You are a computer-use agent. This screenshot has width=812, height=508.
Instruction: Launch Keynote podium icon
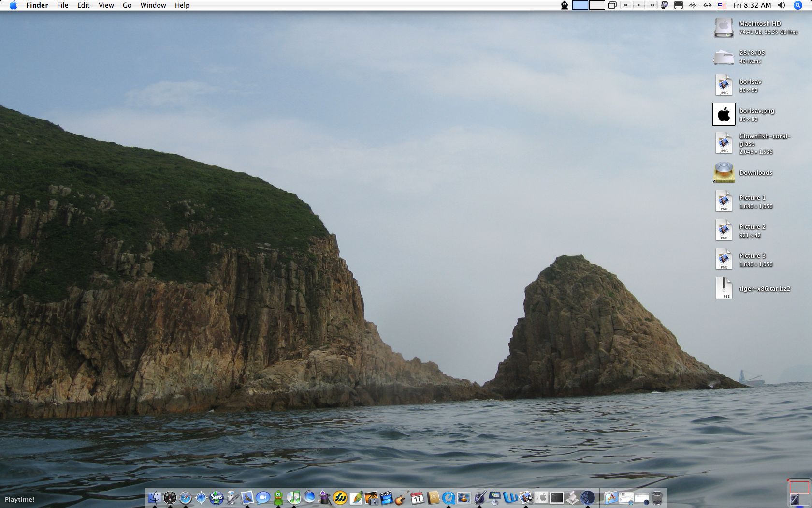pyautogui.click(x=494, y=497)
